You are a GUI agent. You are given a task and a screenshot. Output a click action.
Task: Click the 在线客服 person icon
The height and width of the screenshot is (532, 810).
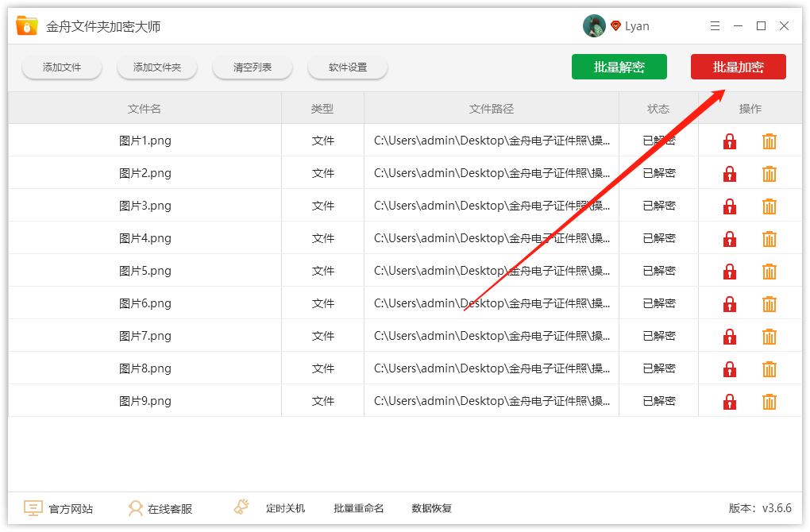pyautogui.click(x=136, y=507)
